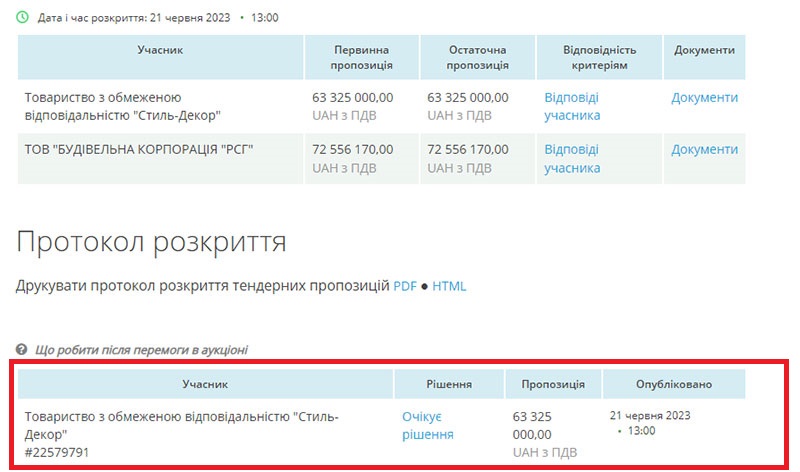Click the "Остаточна пропозиція" column header
This screenshot has height=472, width=800.
click(476, 57)
